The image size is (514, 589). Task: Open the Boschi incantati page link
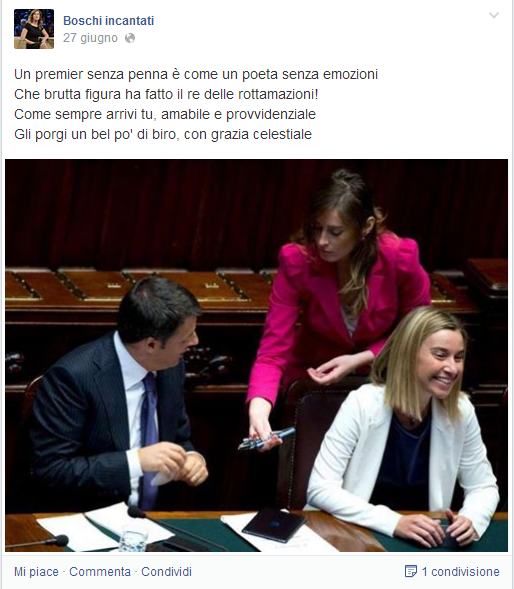click(x=109, y=21)
